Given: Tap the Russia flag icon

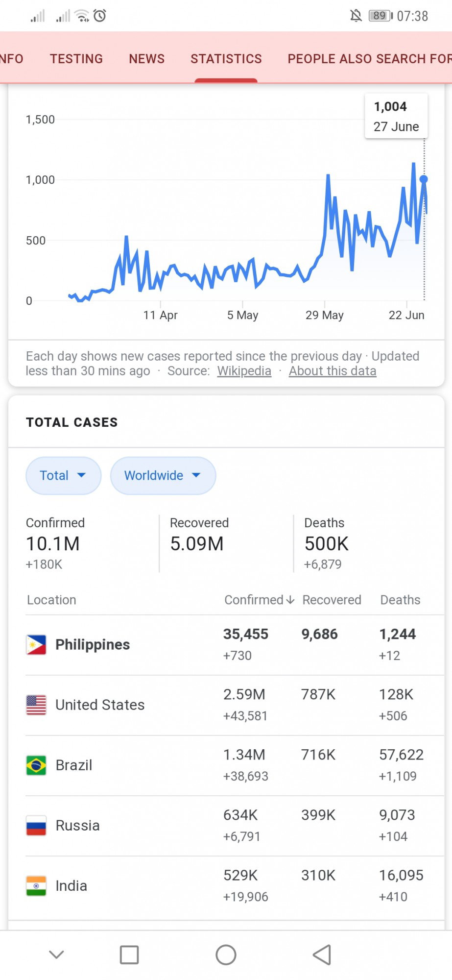Looking at the screenshot, I should [x=36, y=826].
